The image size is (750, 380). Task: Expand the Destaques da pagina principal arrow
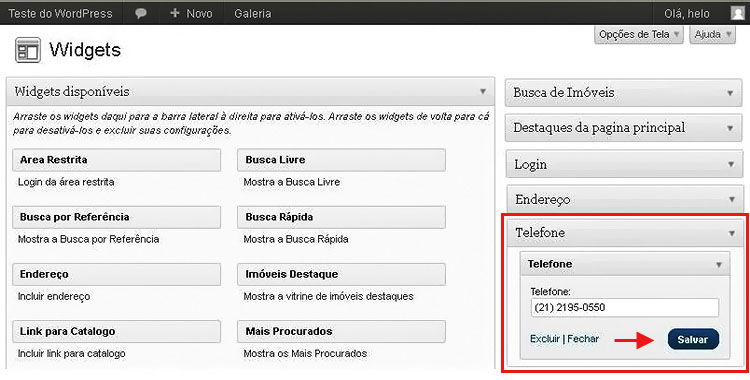[x=730, y=128]
